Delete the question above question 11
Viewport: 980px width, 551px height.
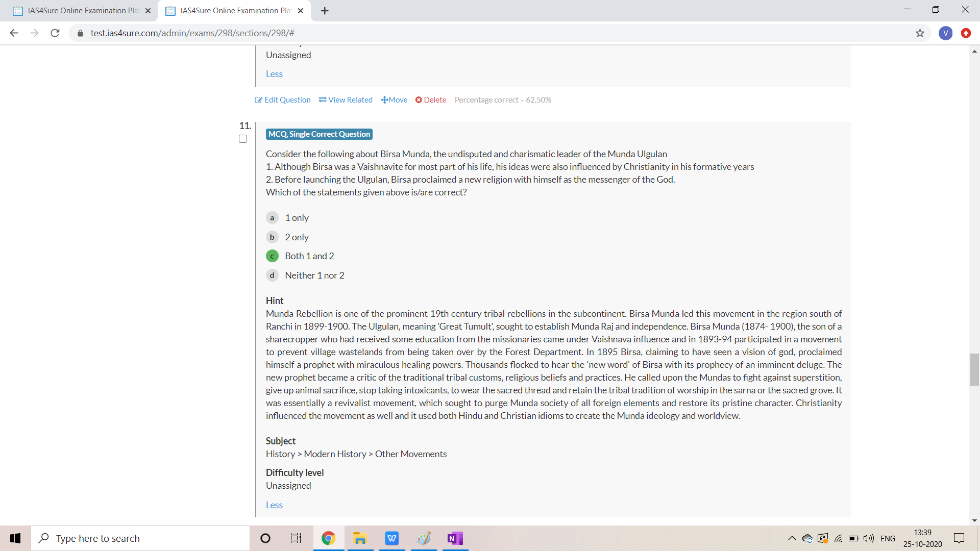click(x=431, y=100)
